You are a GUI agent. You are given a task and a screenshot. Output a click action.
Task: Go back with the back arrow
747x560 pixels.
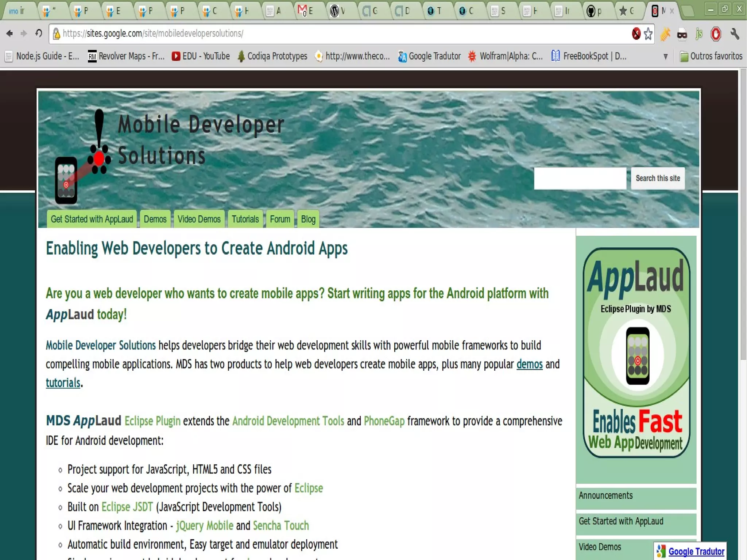[9, 34]
